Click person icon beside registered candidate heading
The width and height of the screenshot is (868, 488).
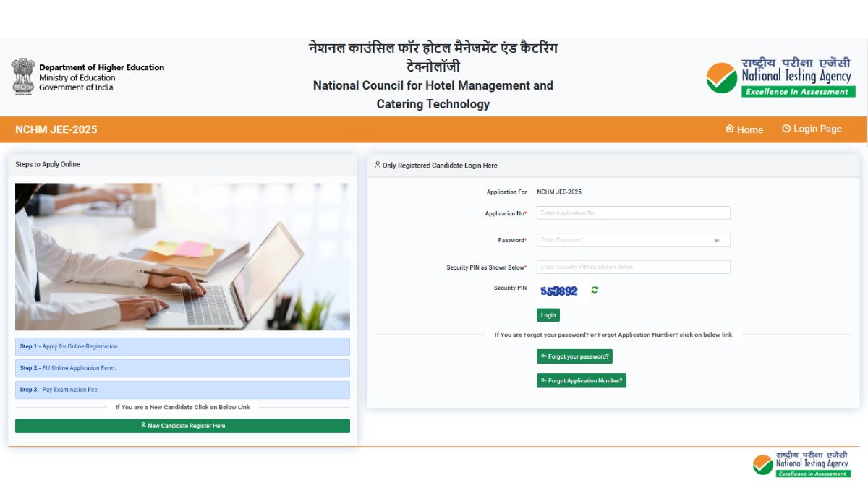[x=377, y=165]
